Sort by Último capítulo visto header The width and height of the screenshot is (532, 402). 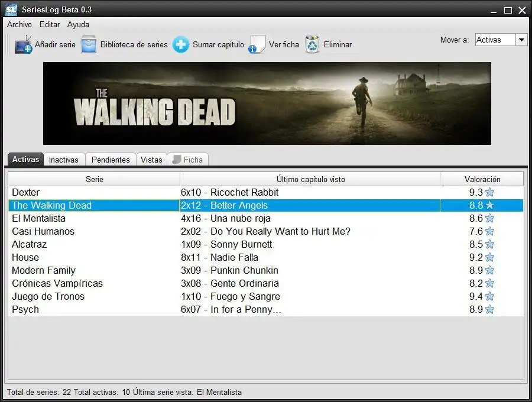tap(310, 179)
